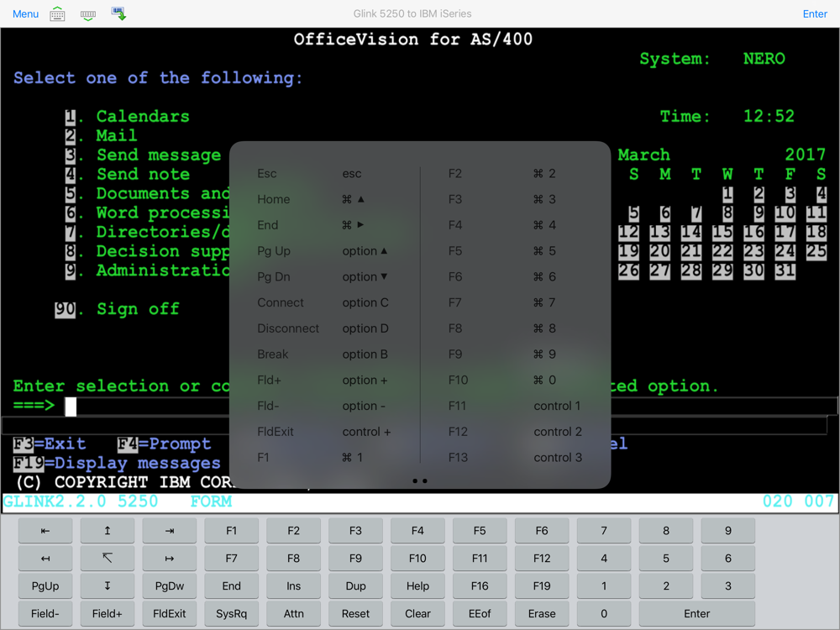The width and height of the screenshot is (840, 630).
Task: Tap number 0 on the keypad
Action: (x=604, y=614)
